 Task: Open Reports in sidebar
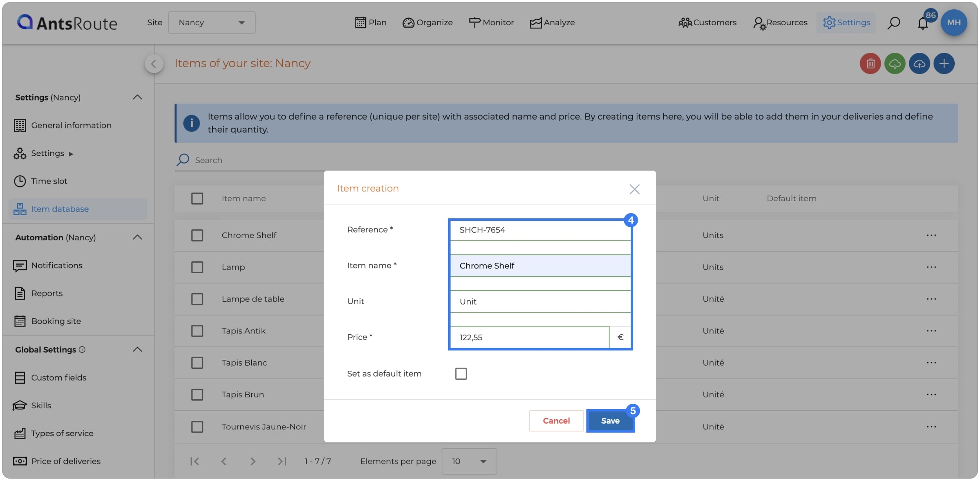point(39,293)
